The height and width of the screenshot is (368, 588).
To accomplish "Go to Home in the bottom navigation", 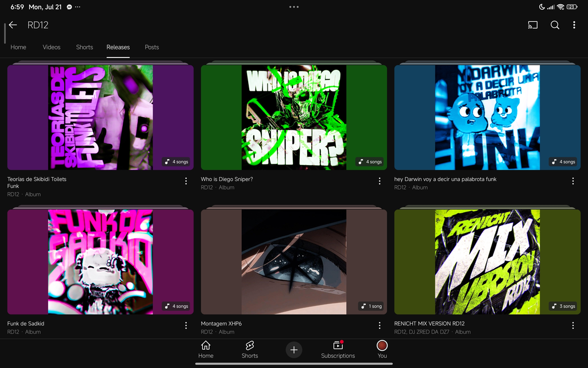I will [206, 350].
